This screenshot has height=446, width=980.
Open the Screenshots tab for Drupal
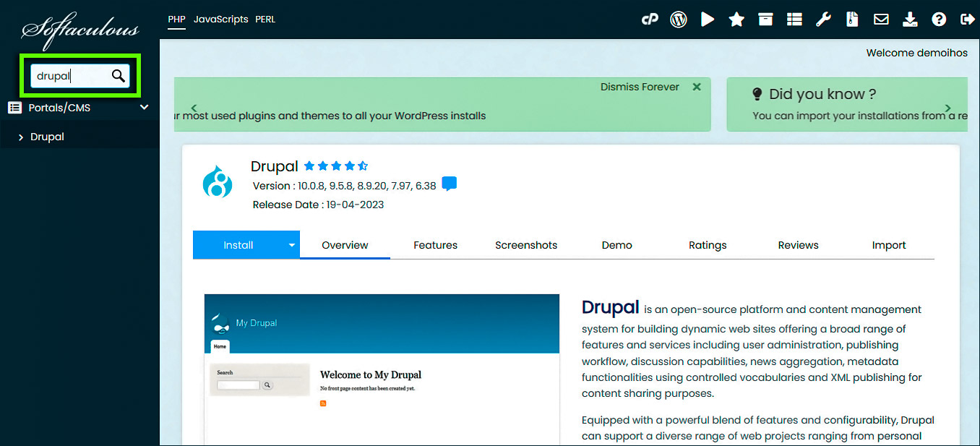(x=525, y=244)
